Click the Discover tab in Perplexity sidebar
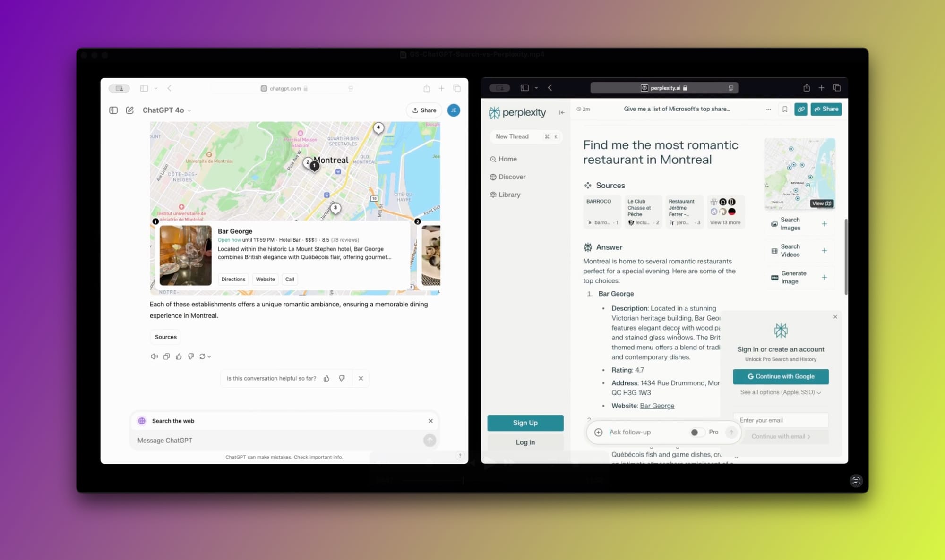Screen dimensions: 945x560 (x=512, y=177)
